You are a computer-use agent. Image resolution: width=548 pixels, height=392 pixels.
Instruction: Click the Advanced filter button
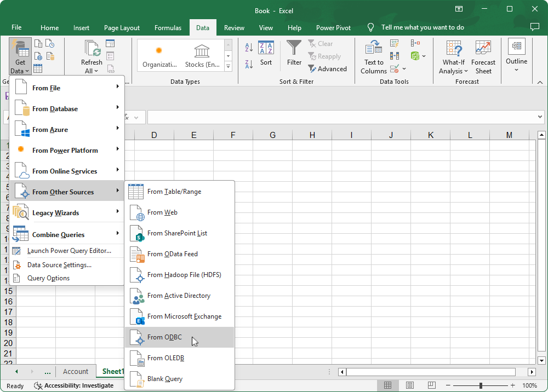pyautogui.click(x=328, y=69)
